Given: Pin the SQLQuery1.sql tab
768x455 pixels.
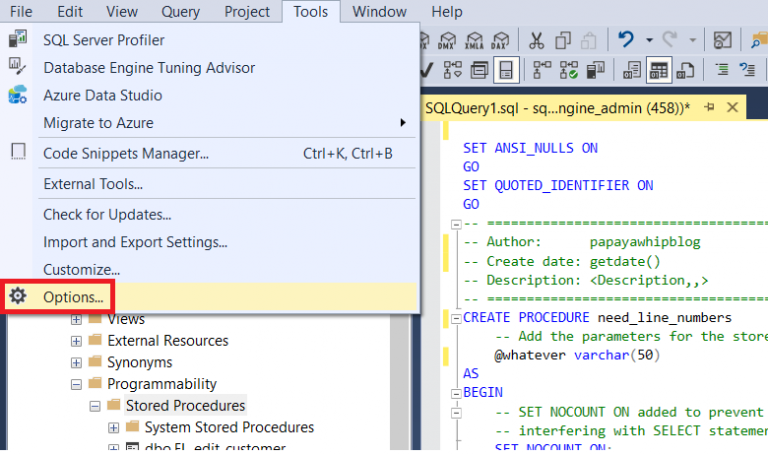Looking at the screenshot, I should coord(709,107).
